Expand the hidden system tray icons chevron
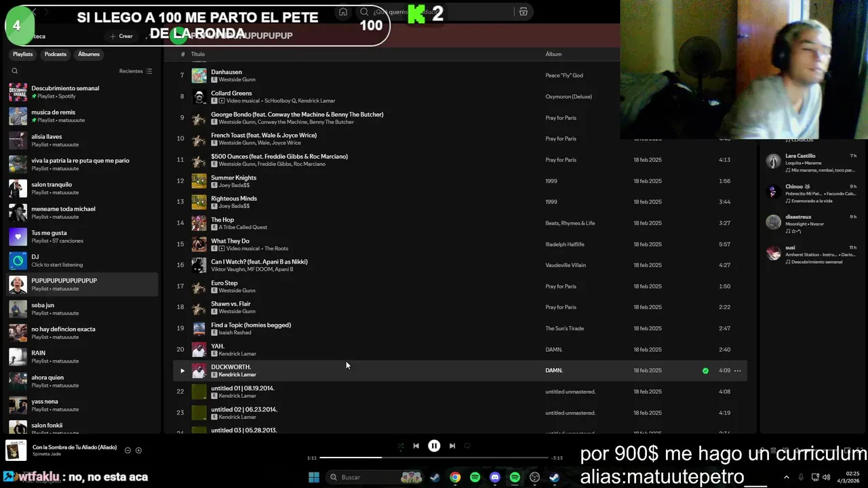The width and height of the screenshot is (868, 488). (x=787, y=477)
